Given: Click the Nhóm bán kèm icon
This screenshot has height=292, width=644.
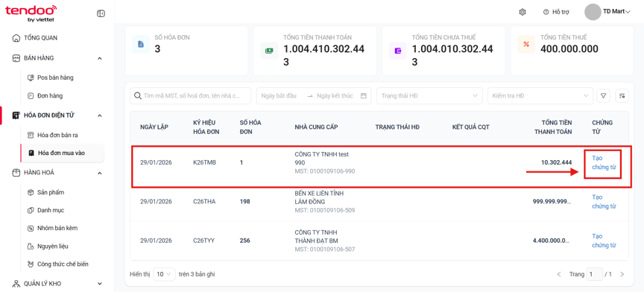Looking at the screenshot, I should tap(30, 228).
